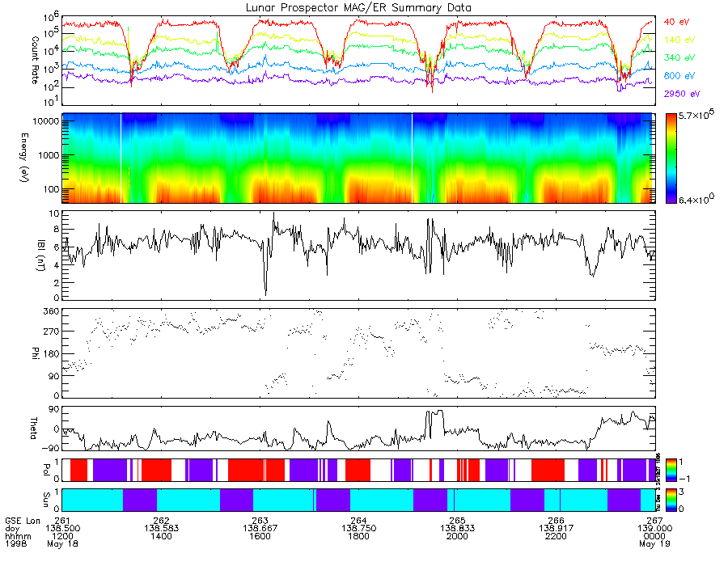Click the GSE longitude value "262"
Screen dimensions: 728x566
coord(161,521)
